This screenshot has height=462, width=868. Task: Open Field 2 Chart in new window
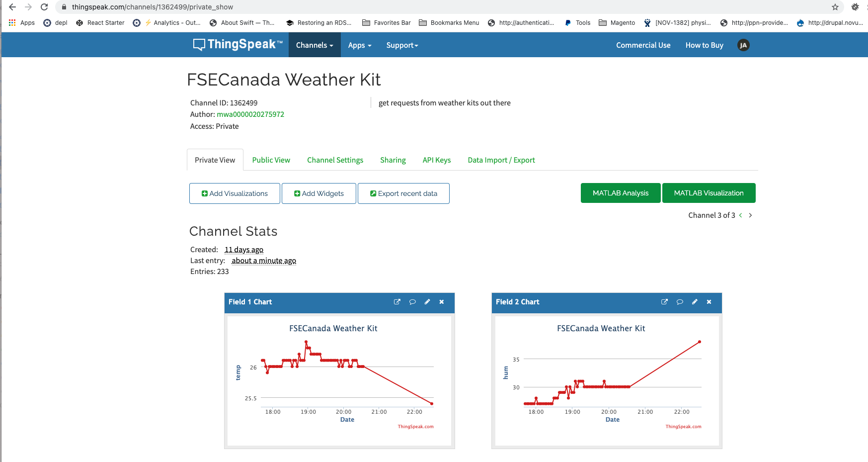click(664, 302)
